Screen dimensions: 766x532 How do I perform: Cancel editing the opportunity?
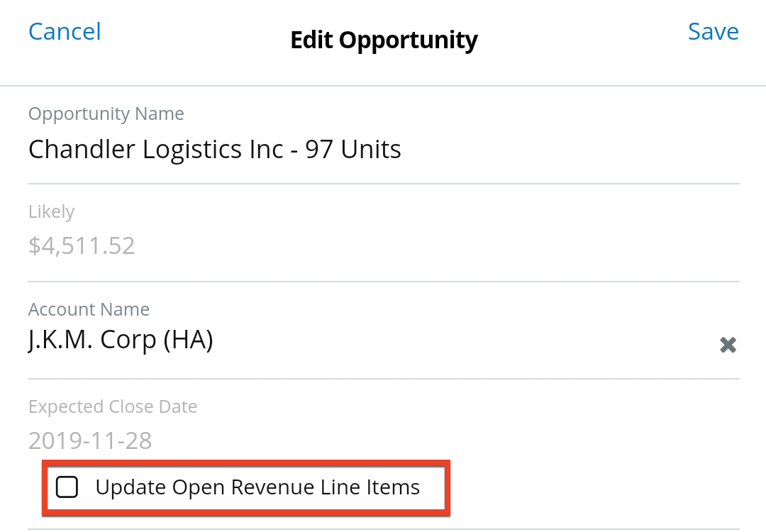pyautogui.click(x=65, y=32)
